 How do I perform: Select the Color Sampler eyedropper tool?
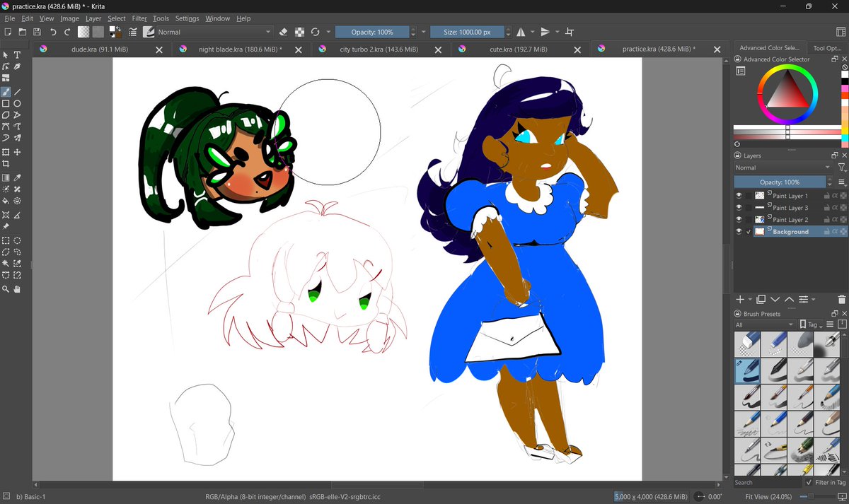[x=18, y=178]
